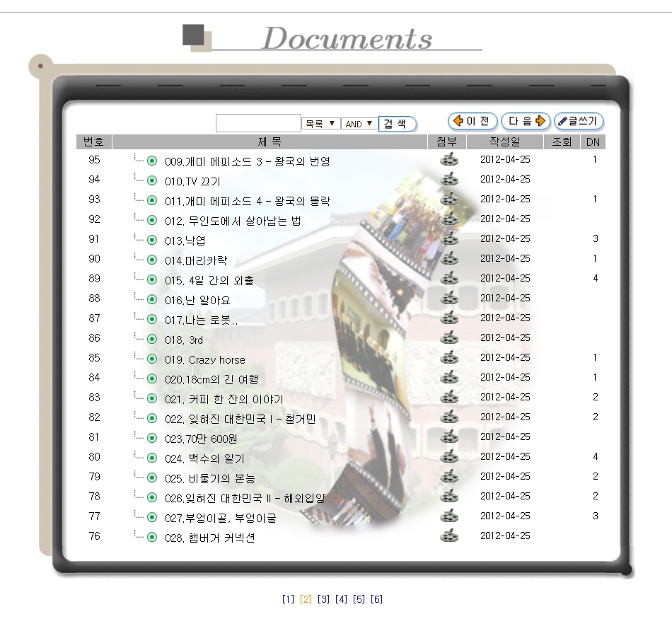The width and height of the screenshot is (672, 619).
Task: Open post 014.머리카락
Action: pyautogui.click(x=196, y=260)
